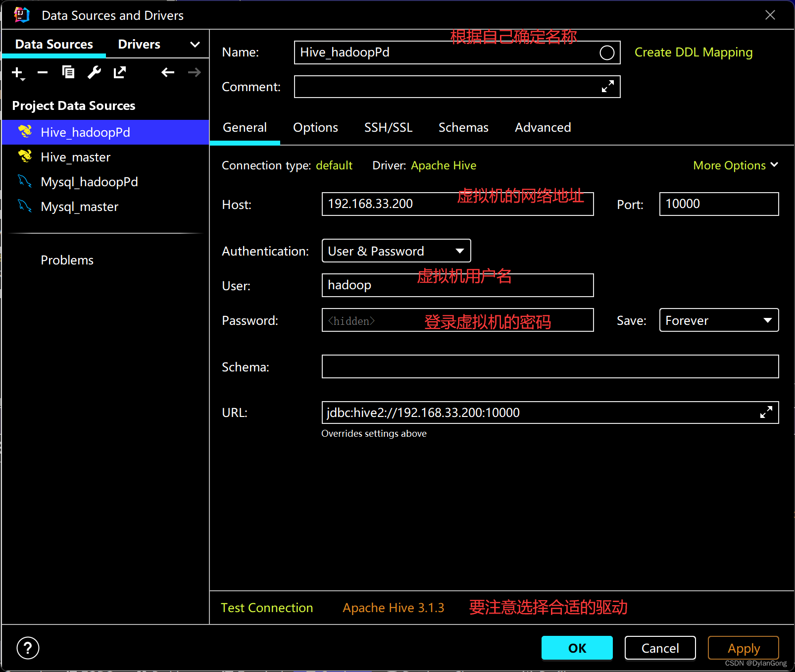Focus the Schema input field

(550, 366)
